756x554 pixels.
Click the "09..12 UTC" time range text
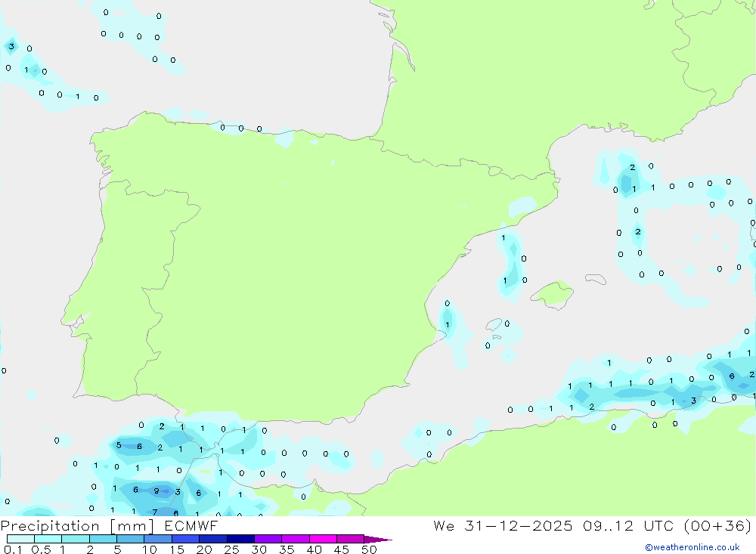(628, 525)
